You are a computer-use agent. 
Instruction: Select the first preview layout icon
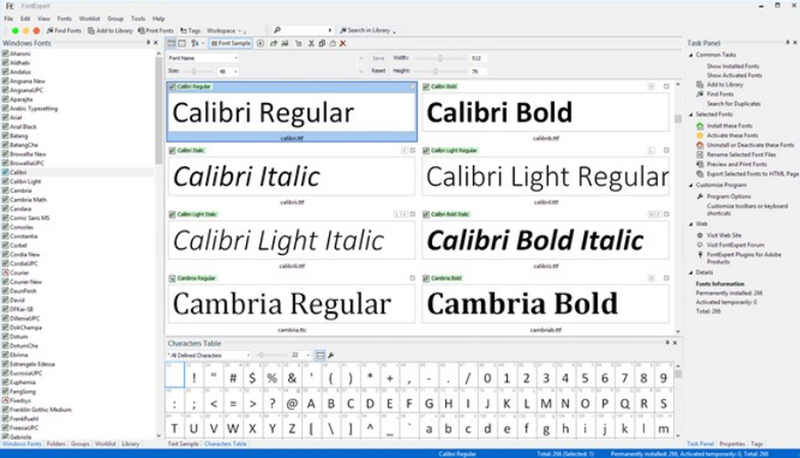(171, 43)
